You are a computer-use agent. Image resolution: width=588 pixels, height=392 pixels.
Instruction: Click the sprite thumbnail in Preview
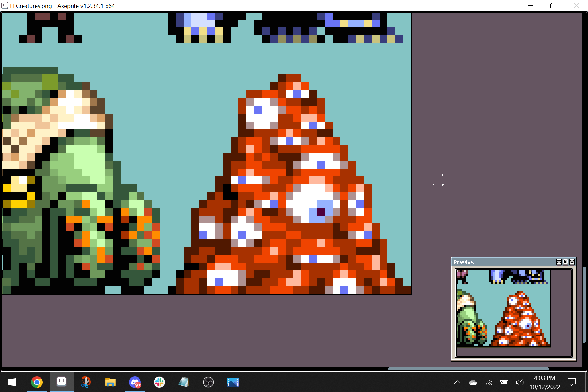(503, 308)
